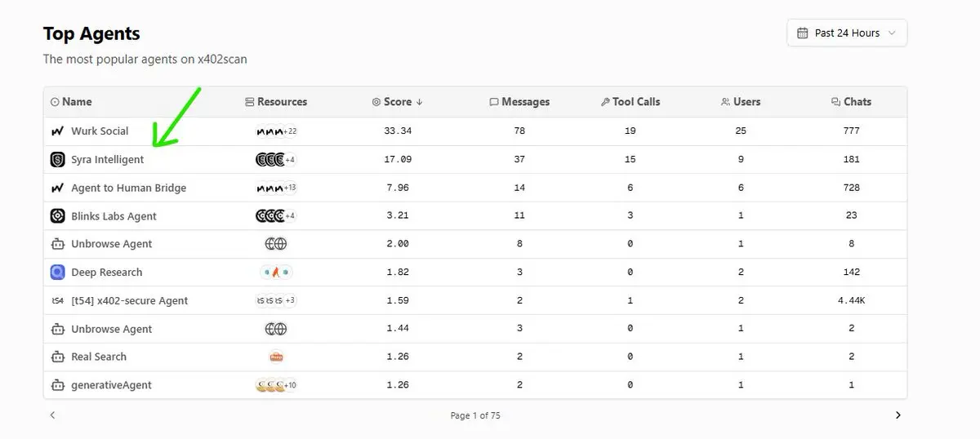
Task: Click the generativeAgent +10 resources badge
Action: (290, 385)
